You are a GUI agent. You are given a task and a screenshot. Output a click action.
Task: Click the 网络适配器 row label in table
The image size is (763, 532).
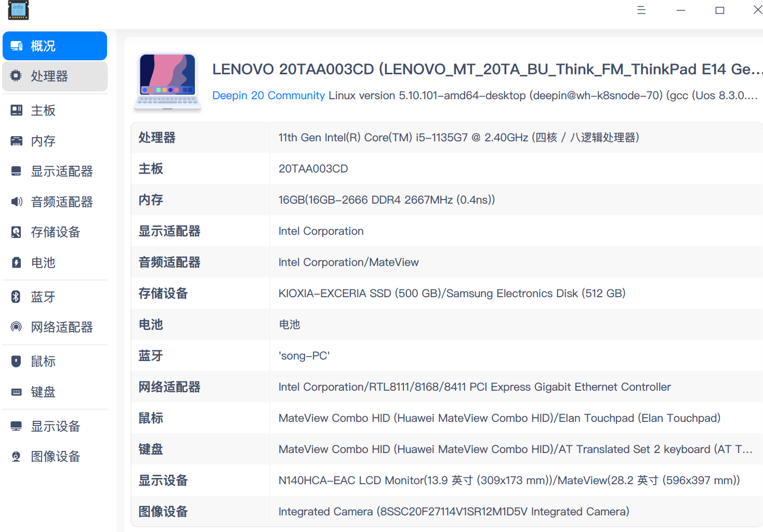click(x=169, y=387)
